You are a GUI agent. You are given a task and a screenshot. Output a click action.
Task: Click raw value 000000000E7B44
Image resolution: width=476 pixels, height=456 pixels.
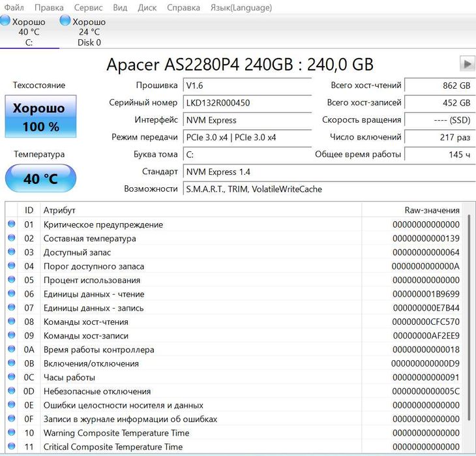coord(426,308)
